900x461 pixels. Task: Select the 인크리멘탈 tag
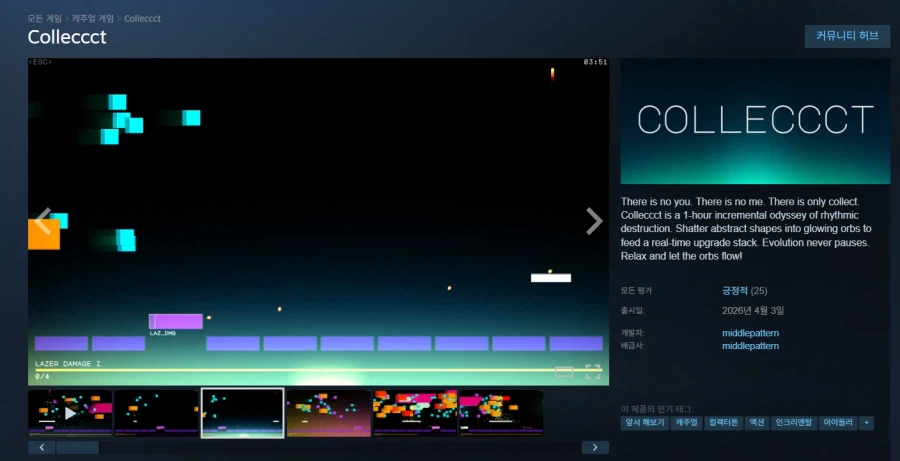point(794,423)
